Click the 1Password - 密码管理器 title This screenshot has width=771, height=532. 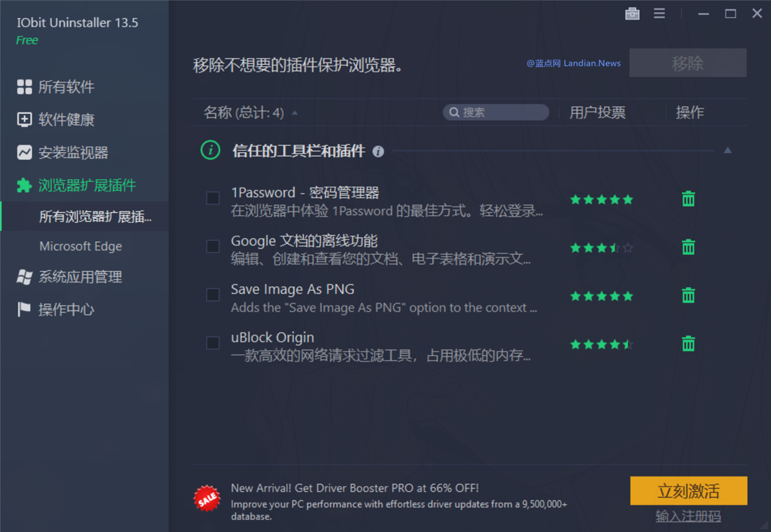305,193
